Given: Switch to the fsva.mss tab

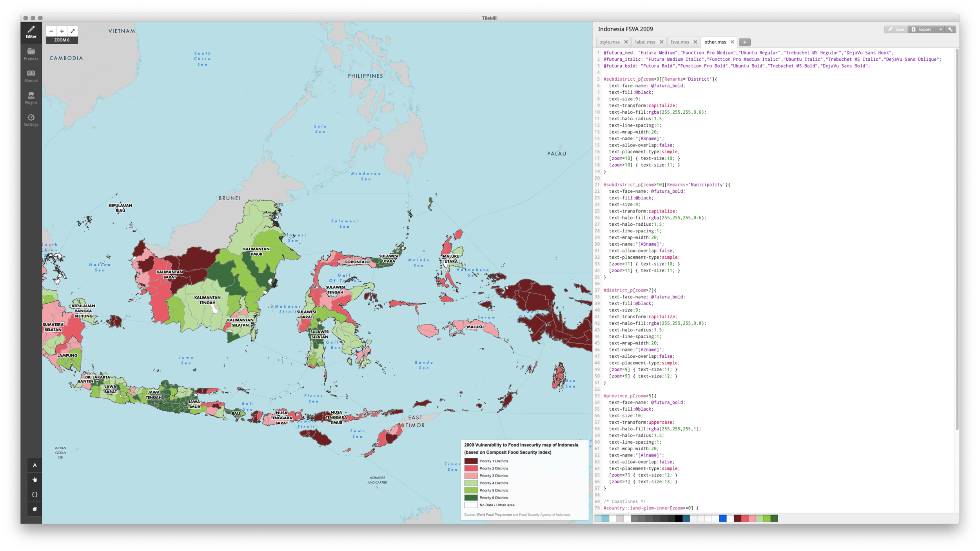Looking at the screenshot, I should click(x=680, y=42).
